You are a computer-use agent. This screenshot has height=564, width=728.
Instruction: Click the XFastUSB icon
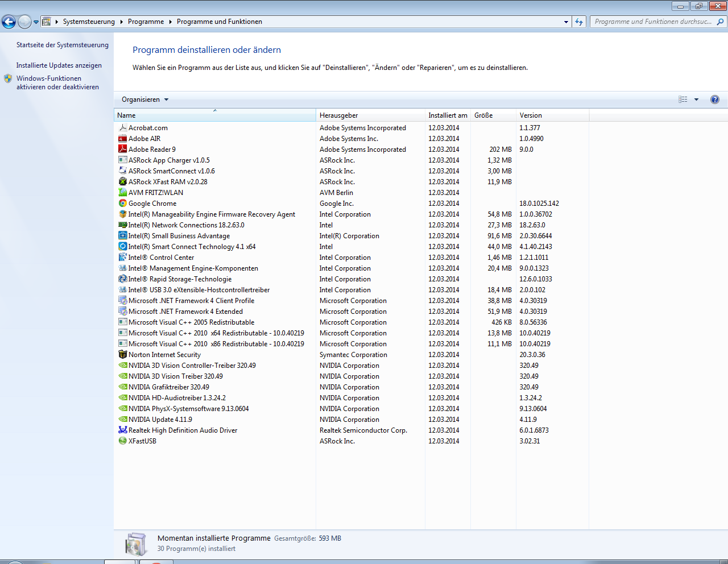pos(122,441)
